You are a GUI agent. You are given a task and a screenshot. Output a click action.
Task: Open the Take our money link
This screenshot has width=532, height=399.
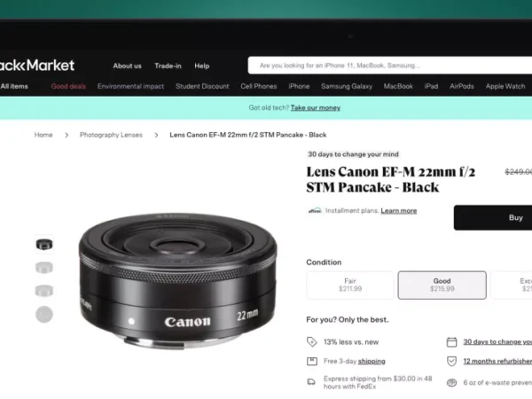316,107
